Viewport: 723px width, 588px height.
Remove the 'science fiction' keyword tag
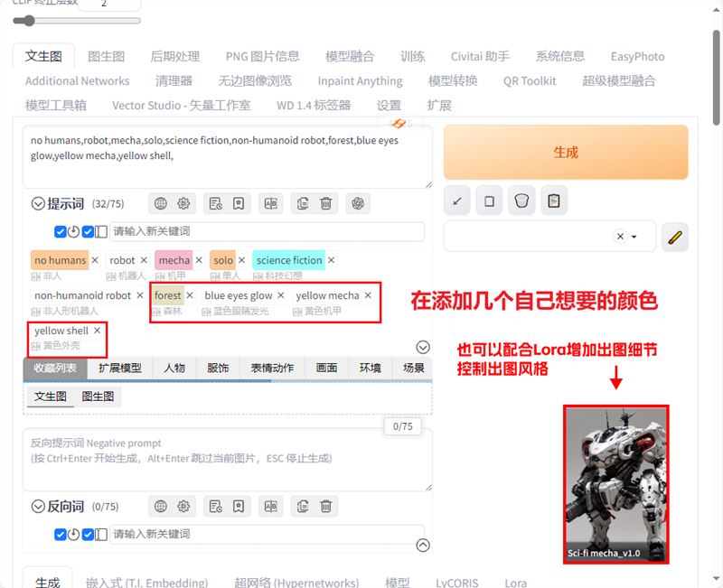click(331, 260)
